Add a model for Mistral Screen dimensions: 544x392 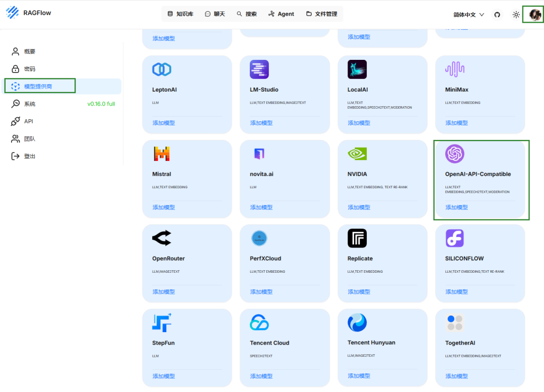[164, 207]
